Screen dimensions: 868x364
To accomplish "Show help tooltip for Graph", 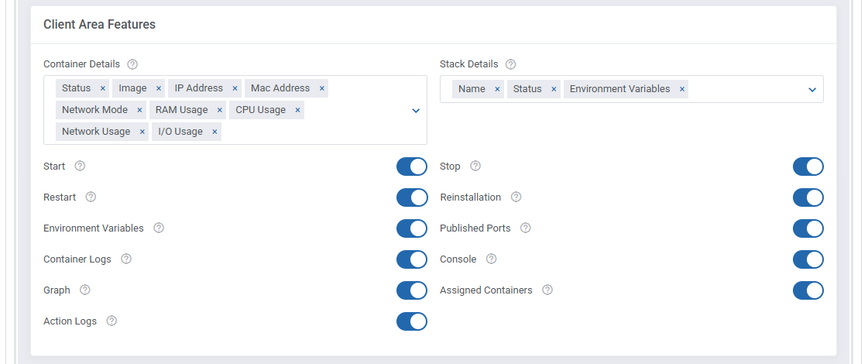I will (84, 290).
